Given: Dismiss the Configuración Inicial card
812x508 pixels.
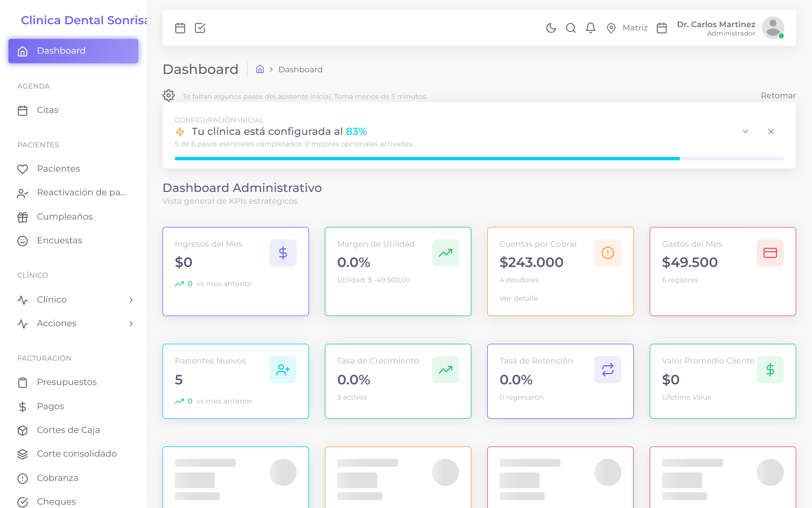Looking at the screenshot, I should [x=771, y=131].
